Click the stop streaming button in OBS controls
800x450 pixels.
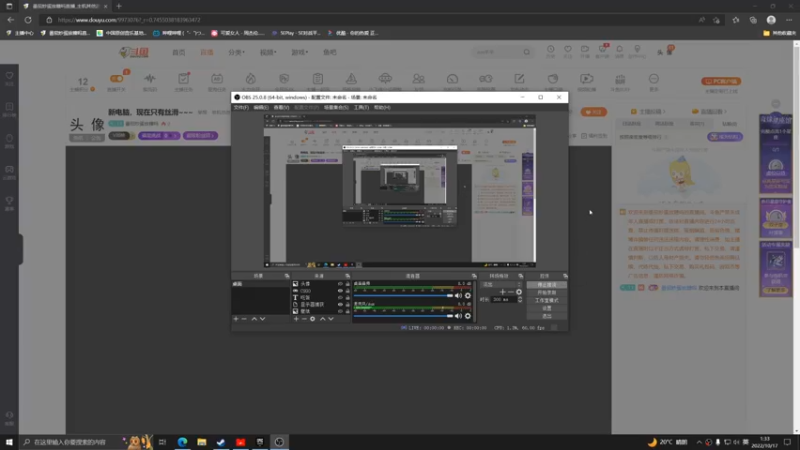pos(546,285)
